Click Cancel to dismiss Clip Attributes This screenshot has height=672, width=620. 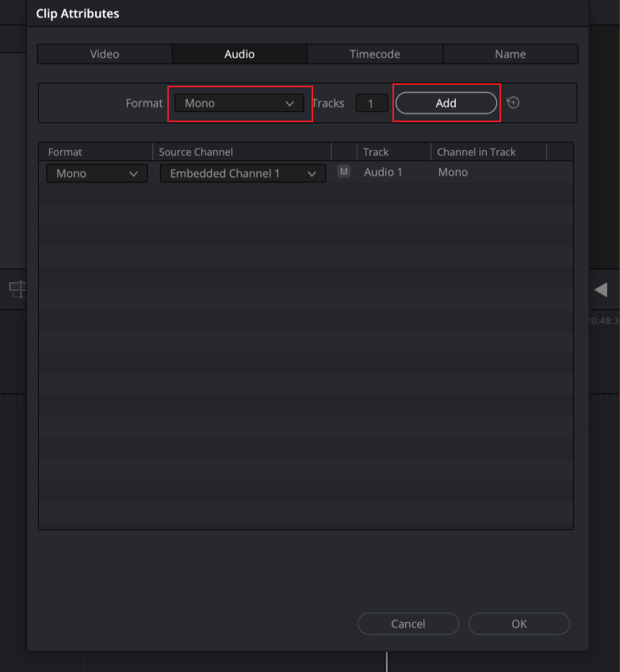click(x=408, y=624)
